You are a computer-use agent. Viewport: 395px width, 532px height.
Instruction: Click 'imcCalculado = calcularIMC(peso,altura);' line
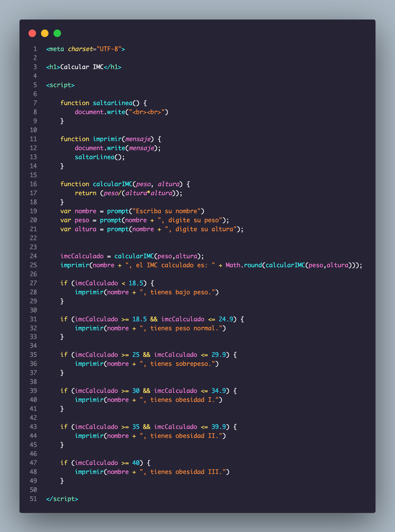[132, 256]
